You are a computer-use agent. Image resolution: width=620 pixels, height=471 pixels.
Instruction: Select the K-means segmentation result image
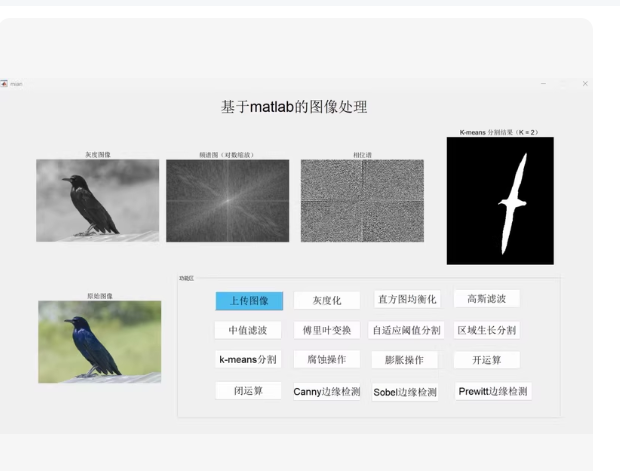(500, 201)
